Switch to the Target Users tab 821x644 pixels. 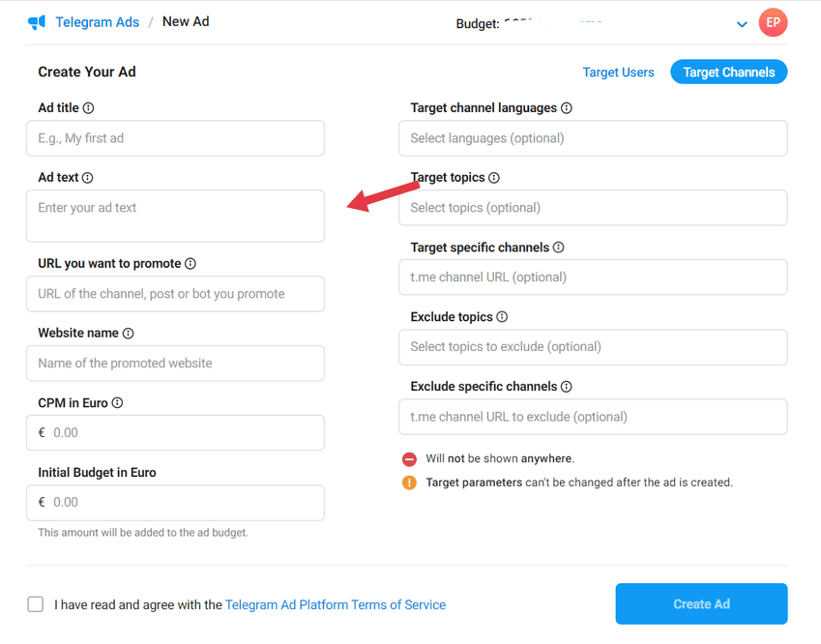click(618, 73)
